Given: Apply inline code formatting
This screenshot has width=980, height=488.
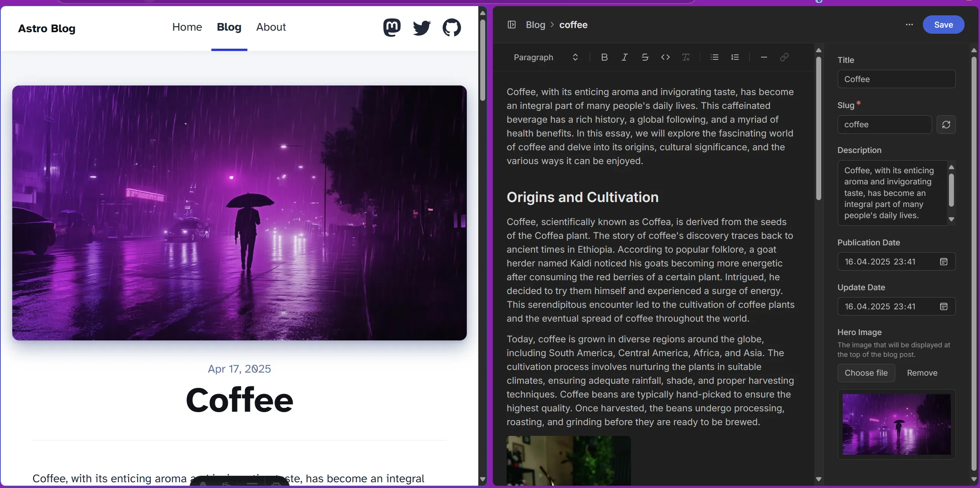Looking at the screenshot, I should 665,57.
